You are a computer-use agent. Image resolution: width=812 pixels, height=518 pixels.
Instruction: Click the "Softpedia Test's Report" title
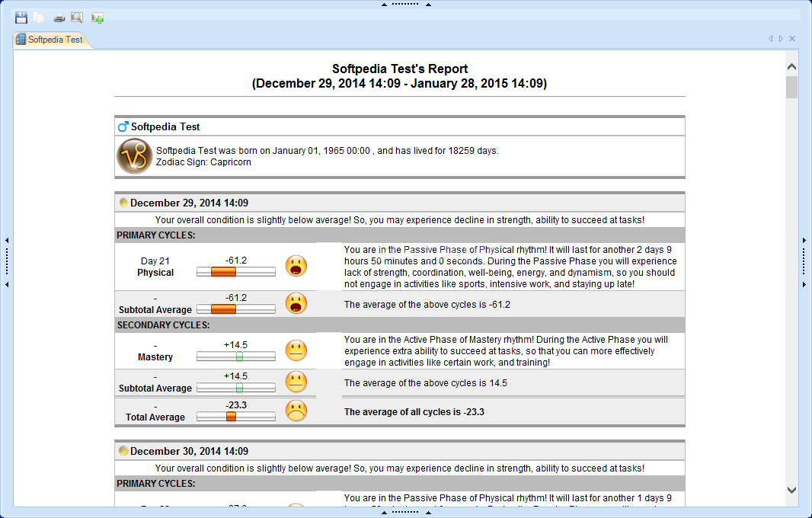[x=400, y=69]
